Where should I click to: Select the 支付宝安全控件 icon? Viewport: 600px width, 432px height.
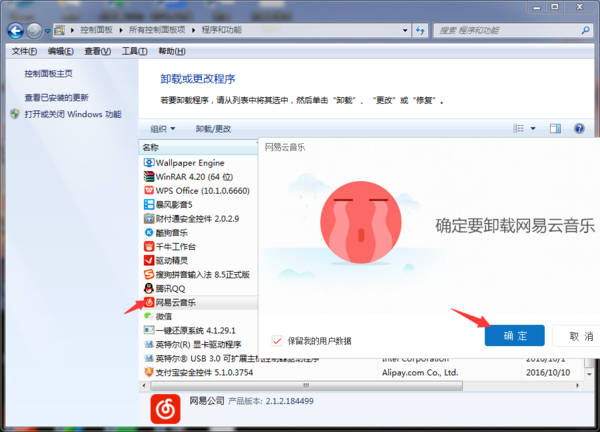pyautogui.click(x=148, y=372)
